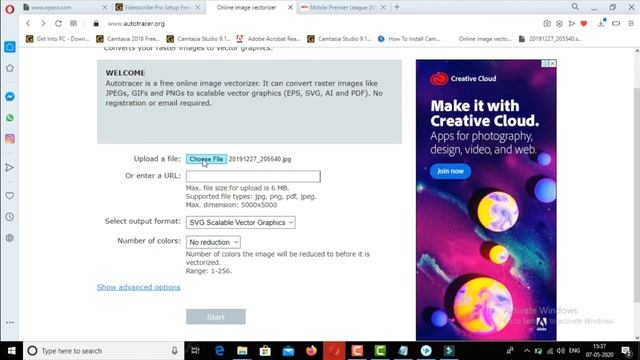Open History clock in sidebar
The image size is (640, 360).
tap(10, 217)
